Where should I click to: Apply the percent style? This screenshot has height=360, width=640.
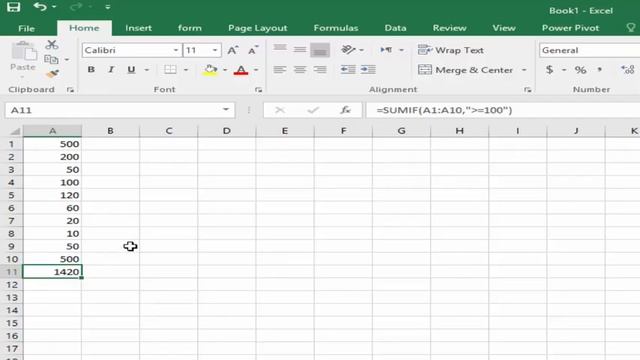point(580,70)
